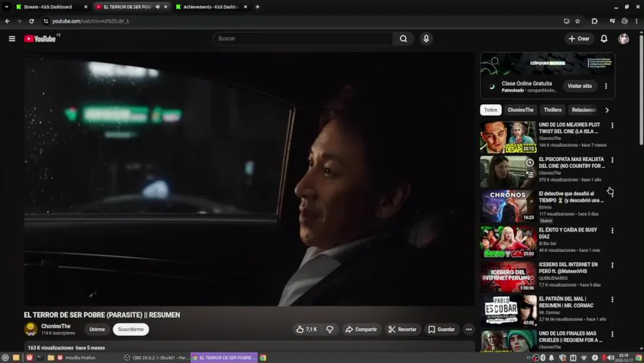
Task: Switch to Achievements - Kick Dashboard tab
Action: 212,7
